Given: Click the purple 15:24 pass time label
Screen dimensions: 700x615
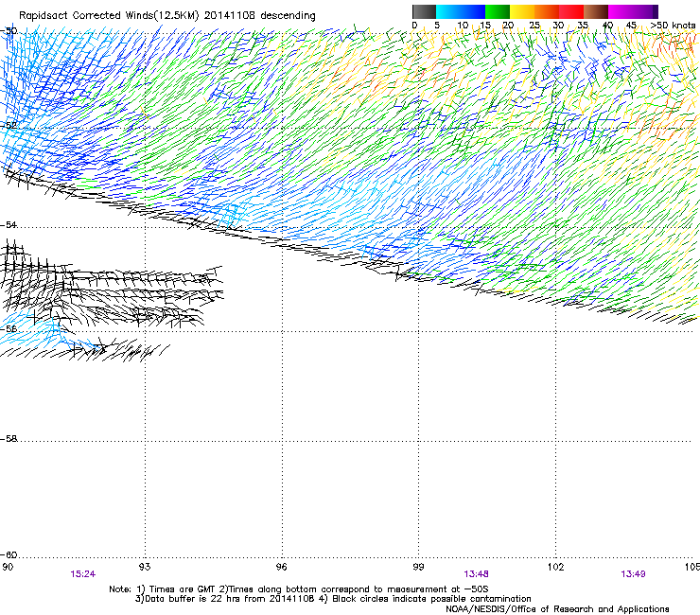Looking at the screenshot, I should pos(83,574).
